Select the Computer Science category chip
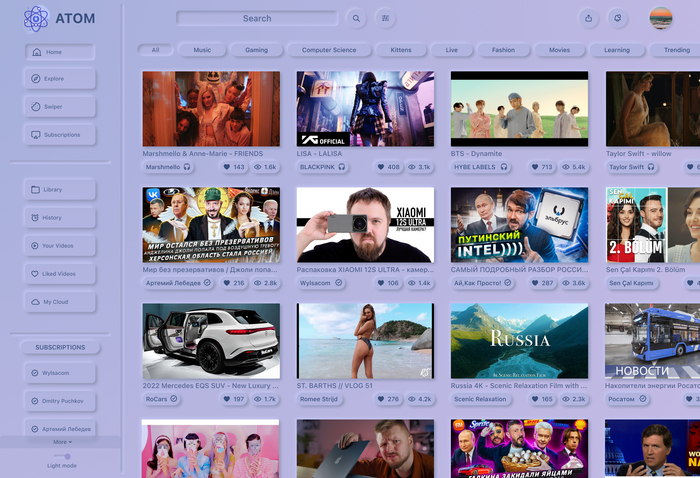 [329, 50]
